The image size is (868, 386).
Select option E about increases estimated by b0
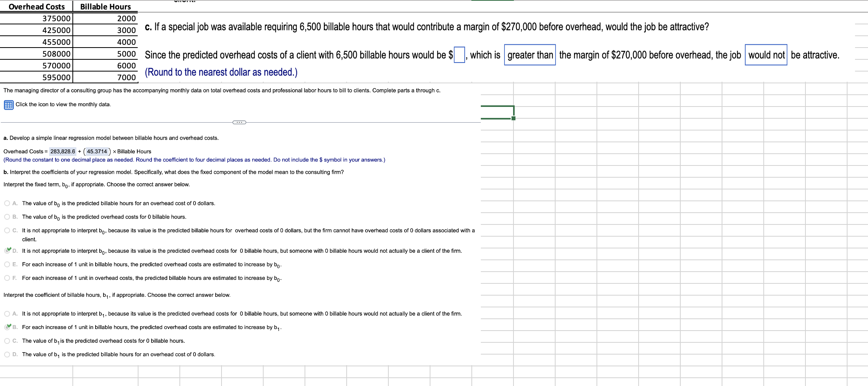pos(7,264)
